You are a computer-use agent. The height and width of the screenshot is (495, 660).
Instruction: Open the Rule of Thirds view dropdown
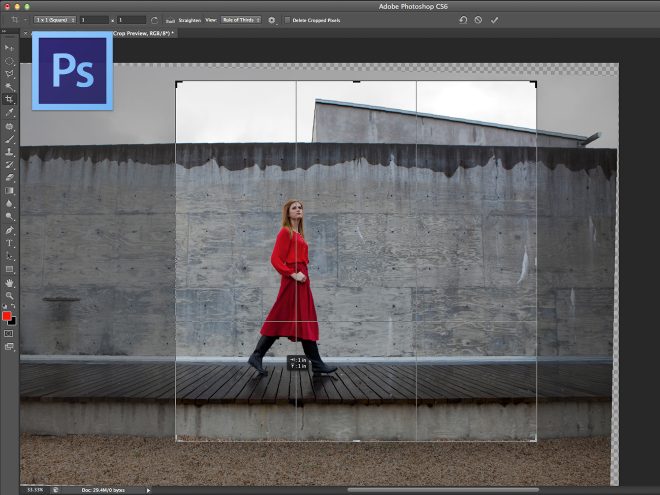coord(240,19)
